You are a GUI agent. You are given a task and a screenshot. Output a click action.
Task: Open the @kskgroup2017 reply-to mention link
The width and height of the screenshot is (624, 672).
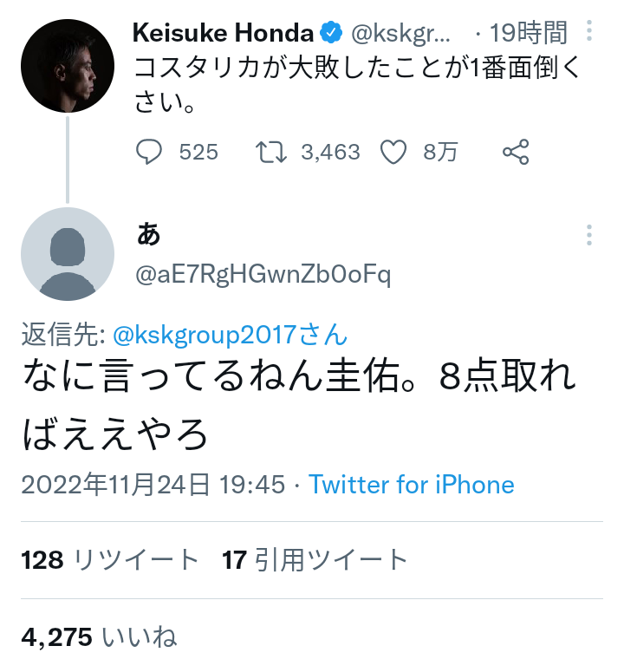(230, 335)
